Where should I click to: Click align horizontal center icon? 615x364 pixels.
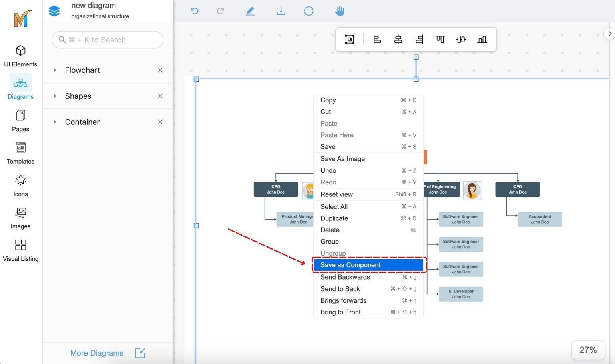point(398,40)
